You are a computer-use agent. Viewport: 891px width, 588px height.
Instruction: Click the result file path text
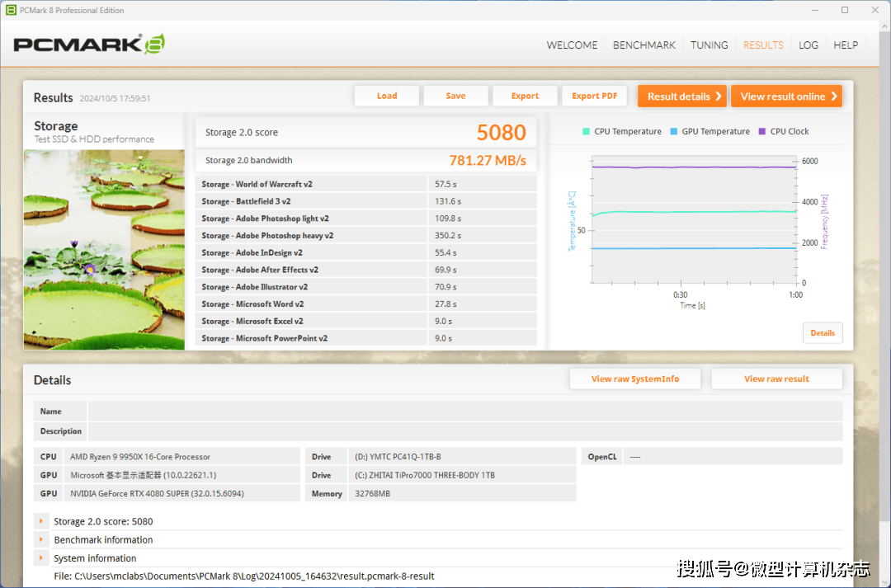[243, 576]
